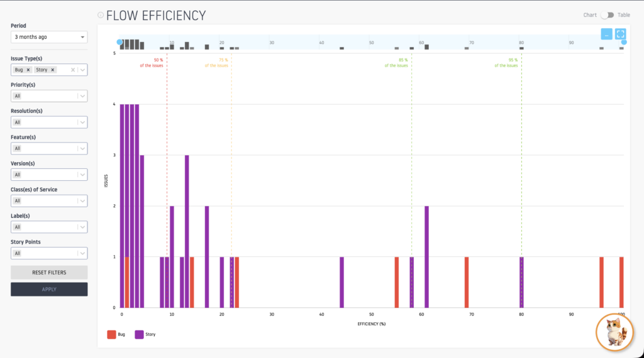Image resolution: width=644 pixels, height=358 pixels.
Task: Clear all selected Issue Type values
Action: click(x=73, y=70)
